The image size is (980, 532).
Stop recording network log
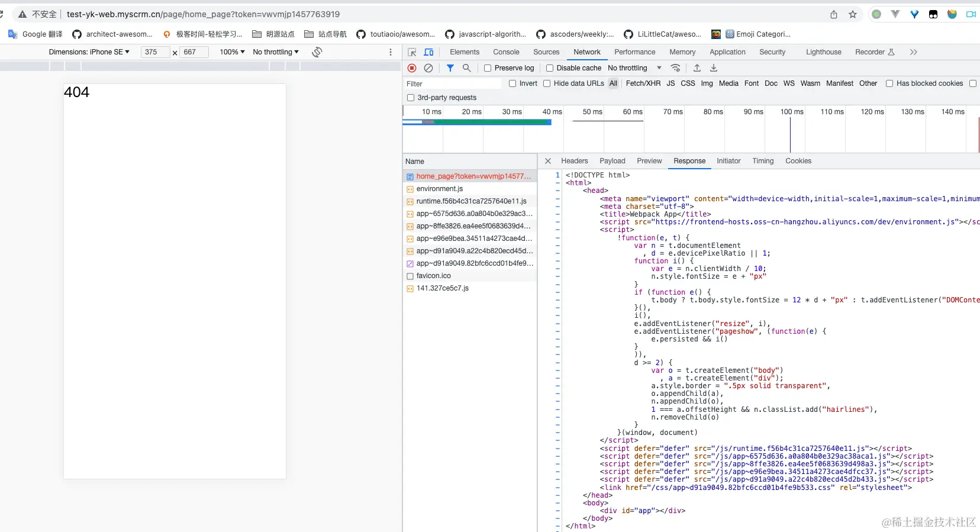point(412,68)
